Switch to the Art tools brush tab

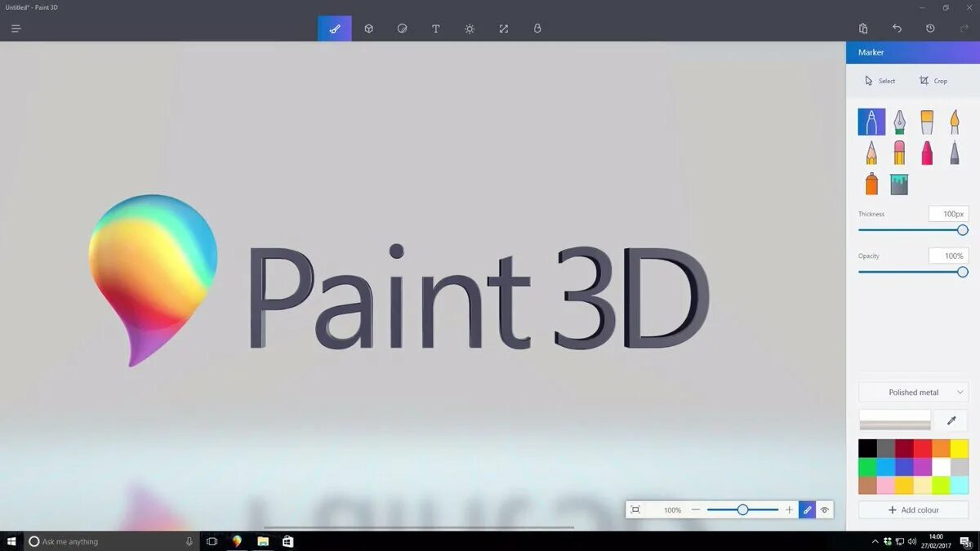click(335, 29)
